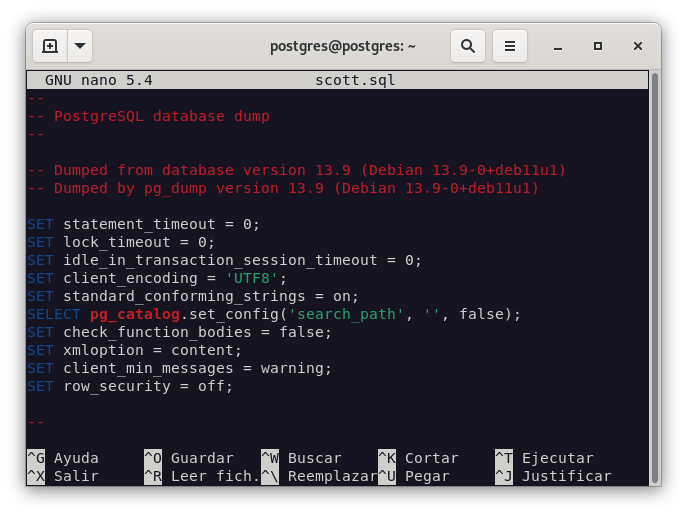Click the ^X Salir shortcut
Image resolution: width=687 pixels, height=515 pixels.
coord(62,476)
